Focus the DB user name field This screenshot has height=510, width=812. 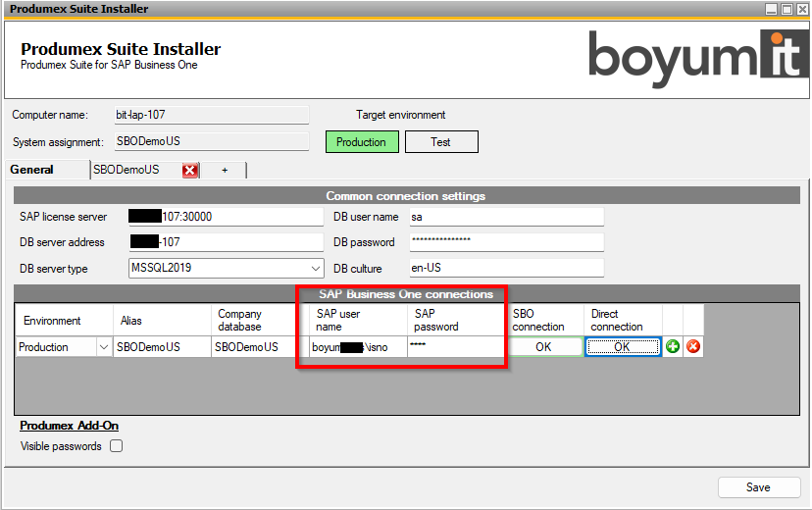coord(506,217)
